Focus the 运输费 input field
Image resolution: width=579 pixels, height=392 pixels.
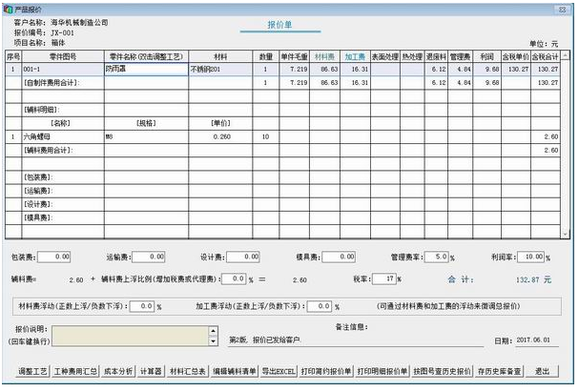tap(149, 257)
